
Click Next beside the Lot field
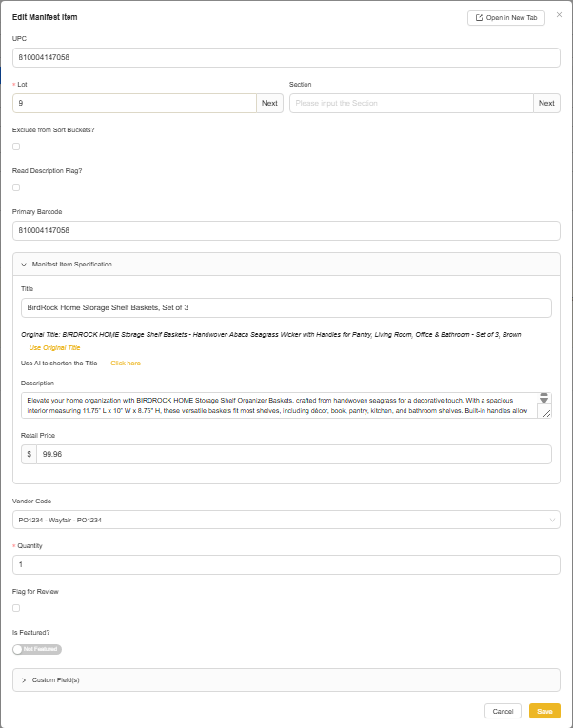coord(269,103)
